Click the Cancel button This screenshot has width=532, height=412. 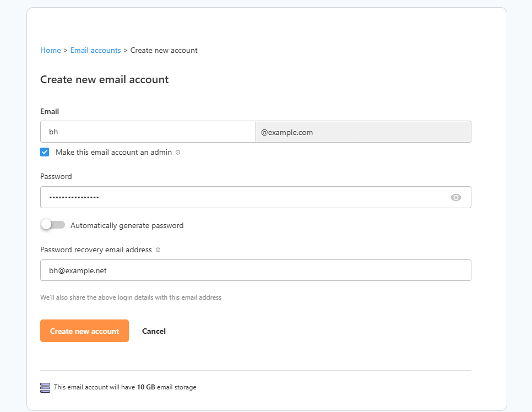154,331
